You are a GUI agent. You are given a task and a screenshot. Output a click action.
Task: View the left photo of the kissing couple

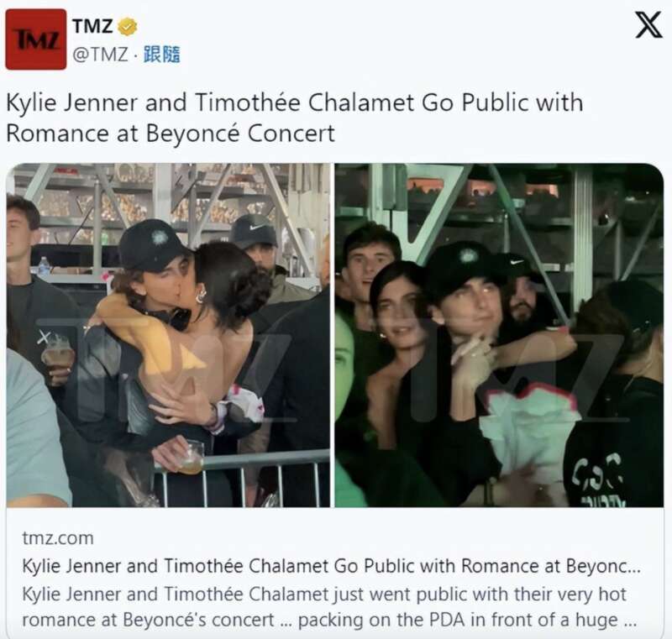pos(168,335)
